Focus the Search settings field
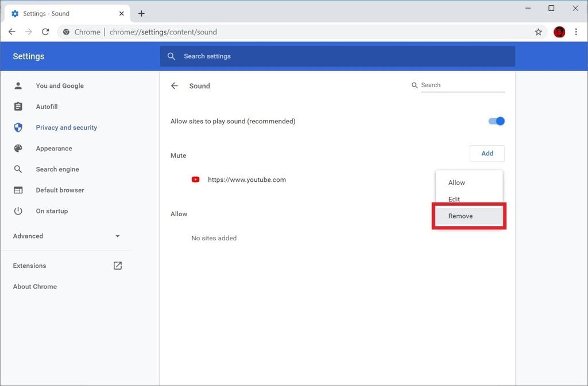The height and width of the screenshot is (386, 588). pos(338,56)
